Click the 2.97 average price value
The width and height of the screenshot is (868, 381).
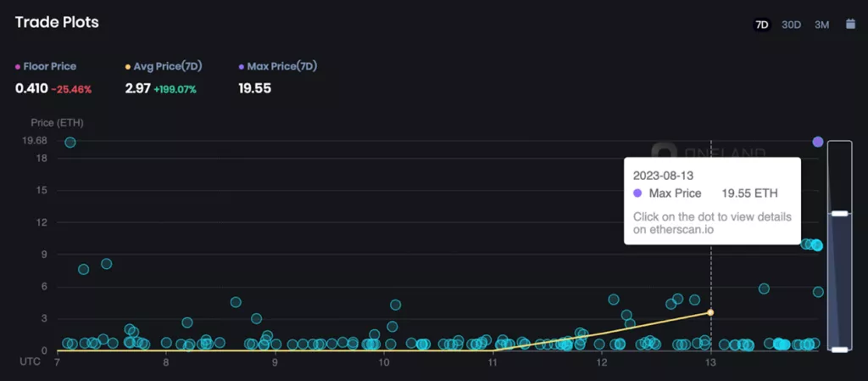click(x=137, y=88)
